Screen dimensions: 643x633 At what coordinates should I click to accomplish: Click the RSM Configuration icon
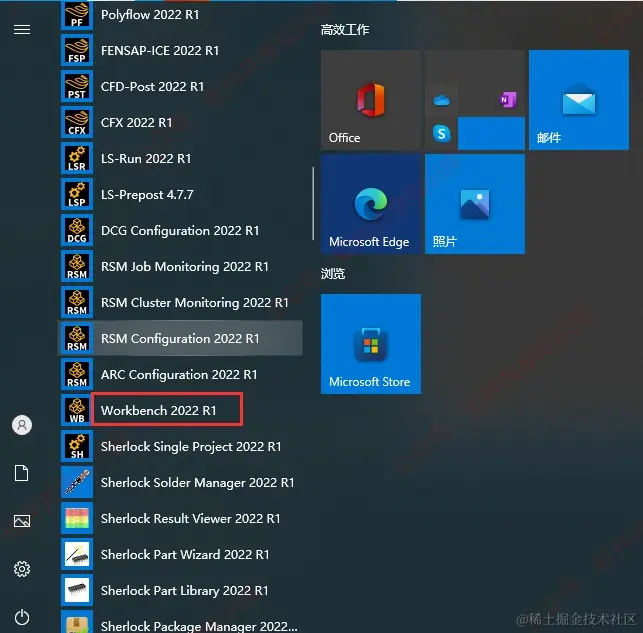[x=77, y=339]
